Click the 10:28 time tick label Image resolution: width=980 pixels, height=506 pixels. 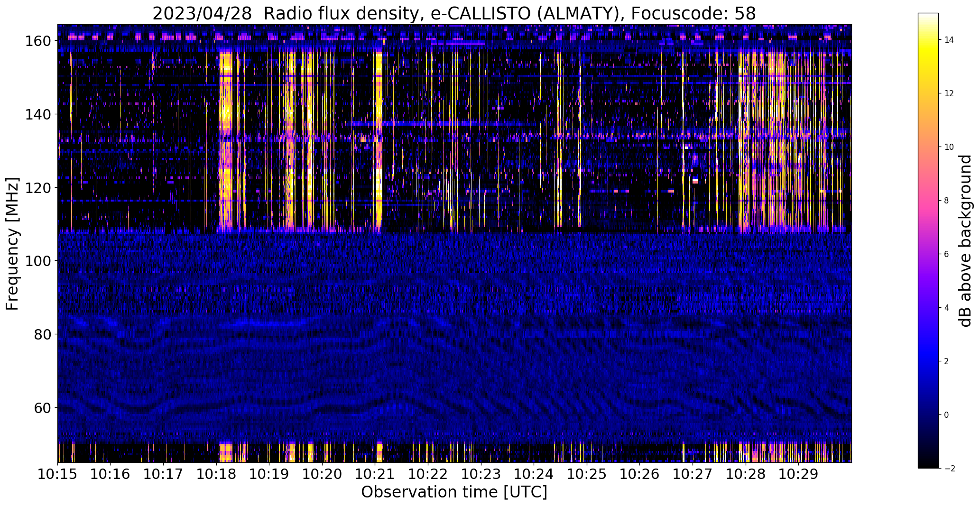click(x=746, y=474)
